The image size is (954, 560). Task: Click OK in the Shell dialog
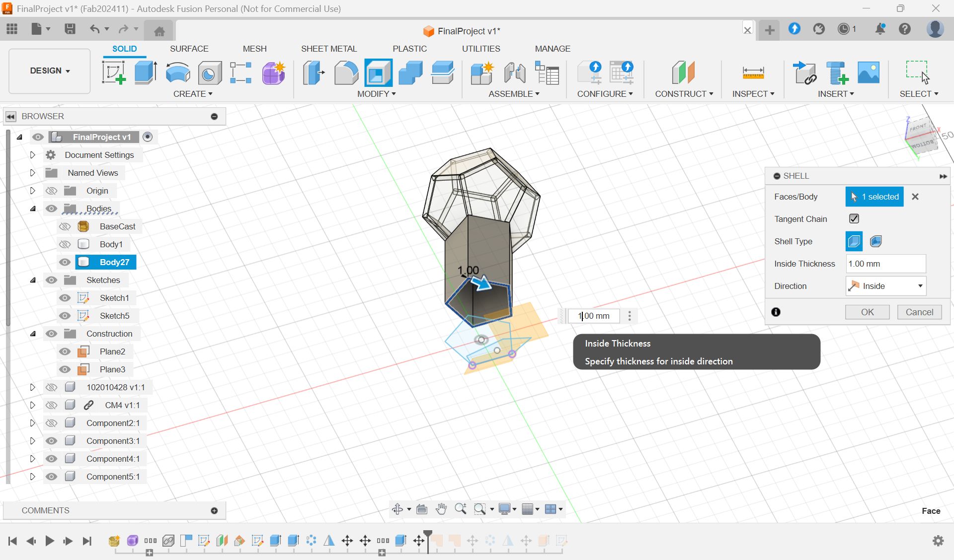pos(867,312)
